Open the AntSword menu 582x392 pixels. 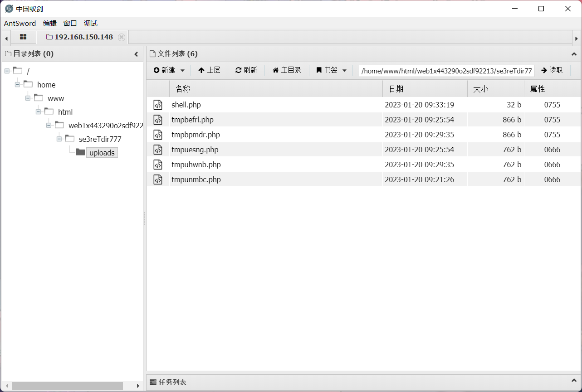[x=20, y=24]
